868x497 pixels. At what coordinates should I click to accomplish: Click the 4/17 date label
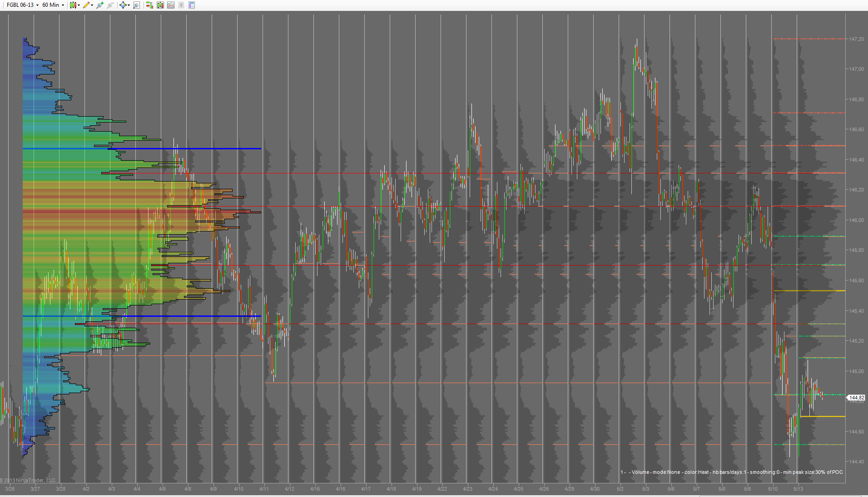tap(366, 489)
